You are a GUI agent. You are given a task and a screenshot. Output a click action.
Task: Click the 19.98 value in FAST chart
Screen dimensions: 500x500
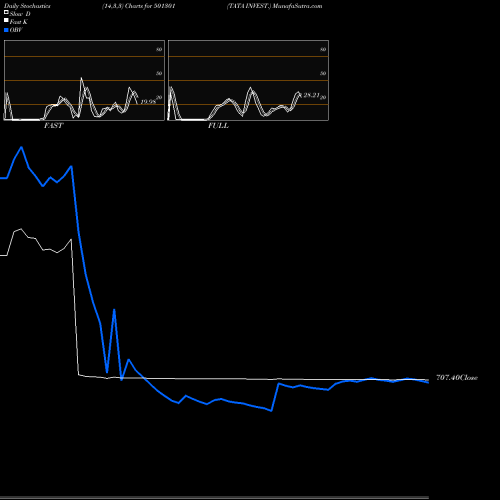[x=148, y=102]
